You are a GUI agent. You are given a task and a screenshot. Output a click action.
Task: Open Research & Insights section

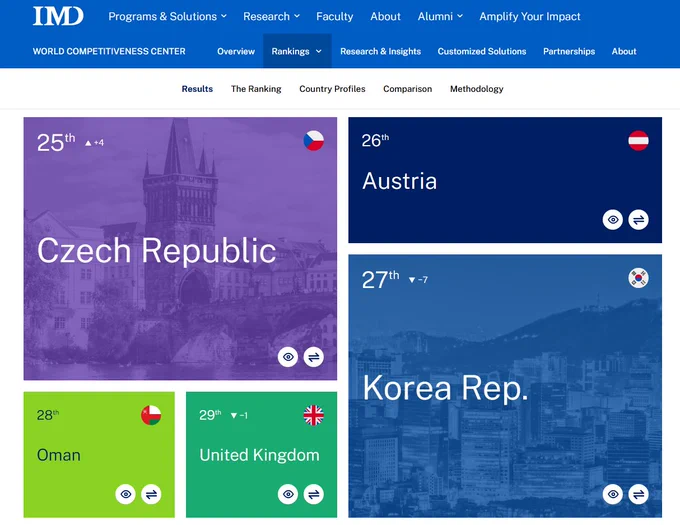point(380,51)
